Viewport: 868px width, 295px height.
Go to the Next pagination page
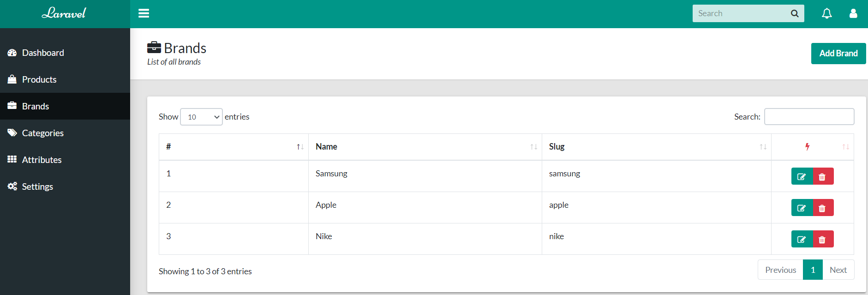point(838,270)
